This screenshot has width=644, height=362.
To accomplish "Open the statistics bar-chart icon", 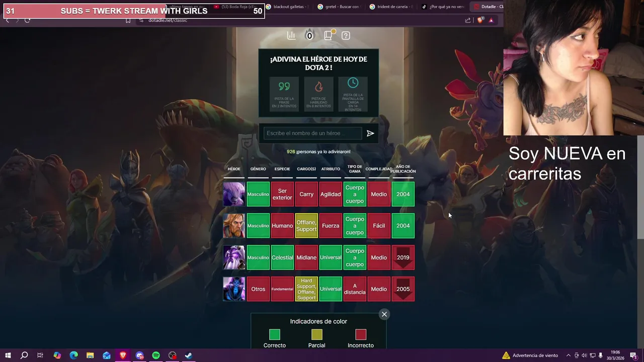I will (291, 35).
